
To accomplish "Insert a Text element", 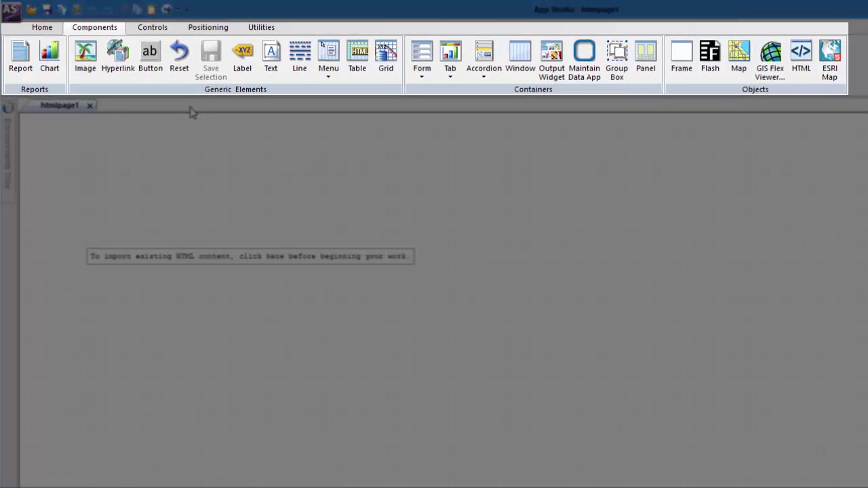I will click(271, 57).
